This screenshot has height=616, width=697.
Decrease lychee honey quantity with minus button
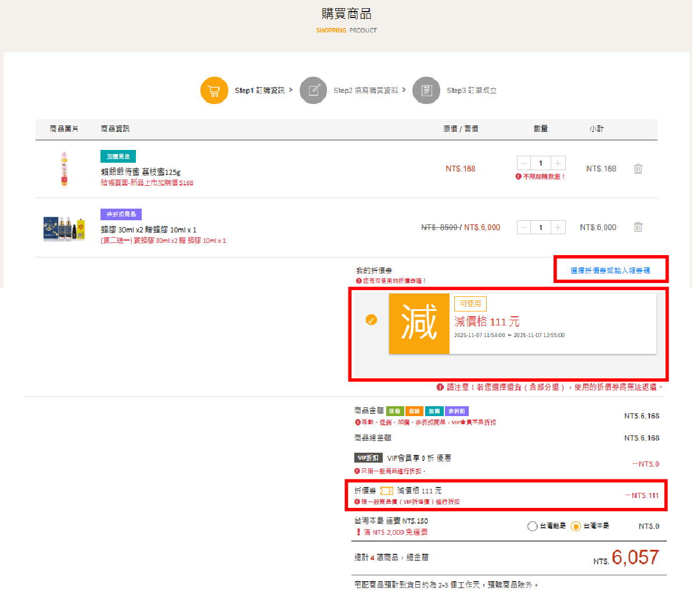[x=524, y=163]
